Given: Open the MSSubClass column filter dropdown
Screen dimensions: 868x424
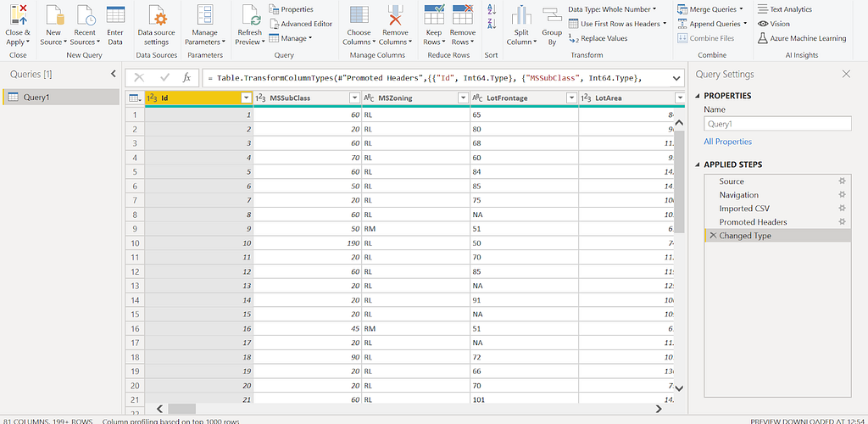Looking at the screenshot, I should pyautogui.click(x=355, y=98).
